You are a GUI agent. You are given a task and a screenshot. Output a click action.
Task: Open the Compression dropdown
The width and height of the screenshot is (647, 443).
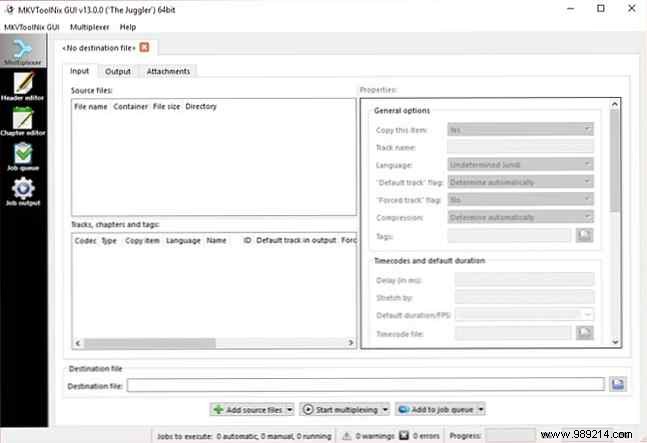point(520,217)
